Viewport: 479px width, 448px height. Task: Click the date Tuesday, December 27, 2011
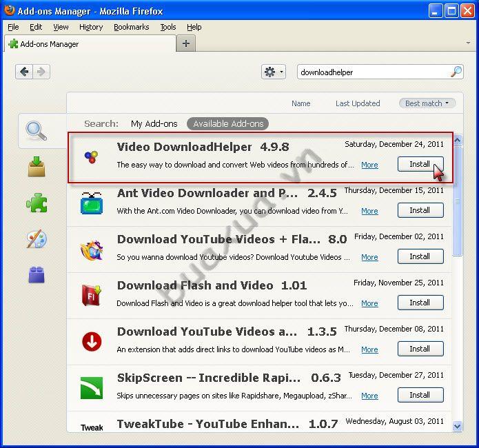coord(396,375)
